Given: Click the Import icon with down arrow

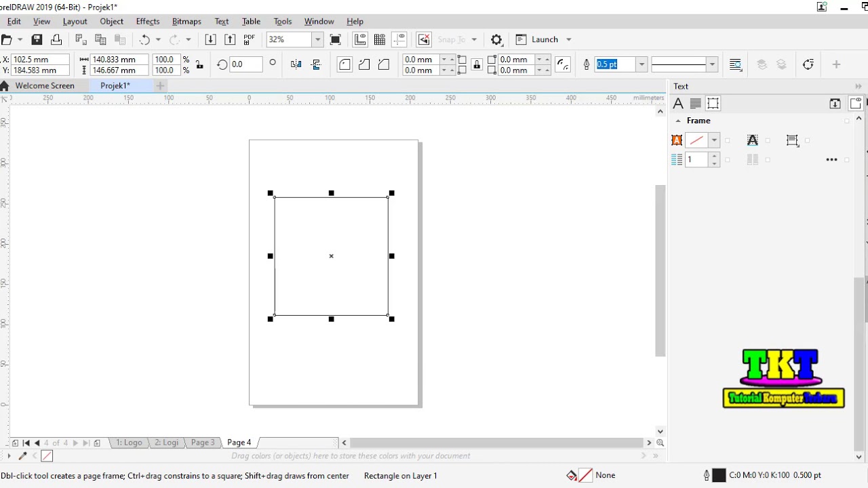Looking at the screenshot, I should pyautogui.click(x=210, y=40).
